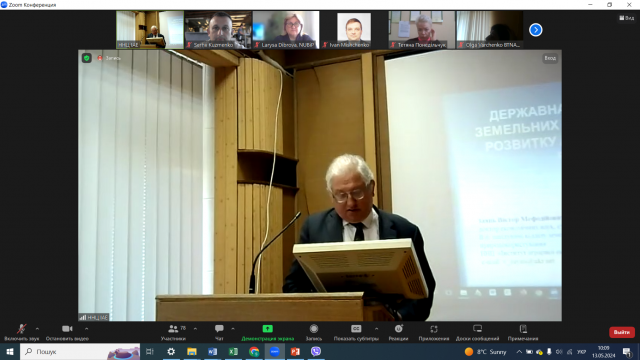Expand audio options arrow next to microphone
640x360 pixels.
pos(37,329)
